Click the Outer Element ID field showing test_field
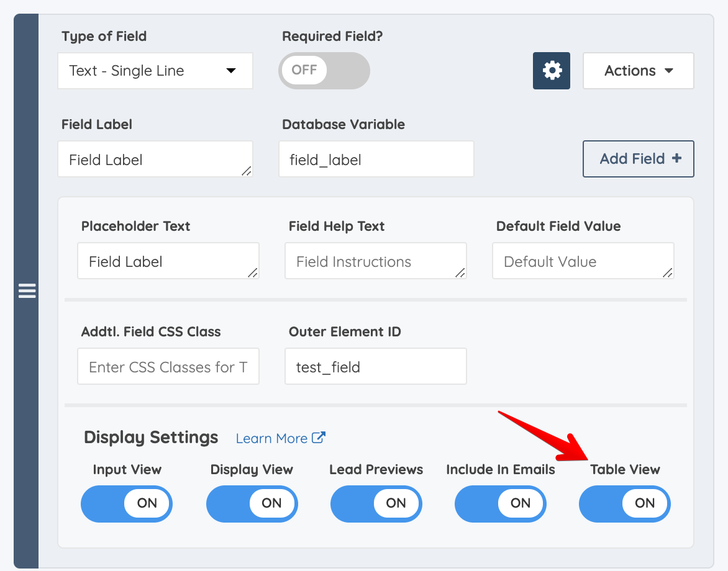The width and height of the screenshot is (728, 571). coord(375,366)
